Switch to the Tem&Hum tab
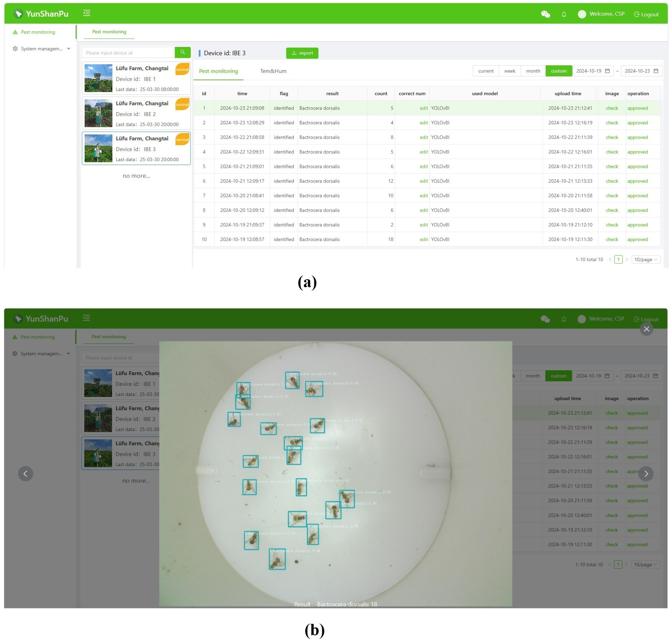Viewport: 672px width, 642px height. click(273, 71)
